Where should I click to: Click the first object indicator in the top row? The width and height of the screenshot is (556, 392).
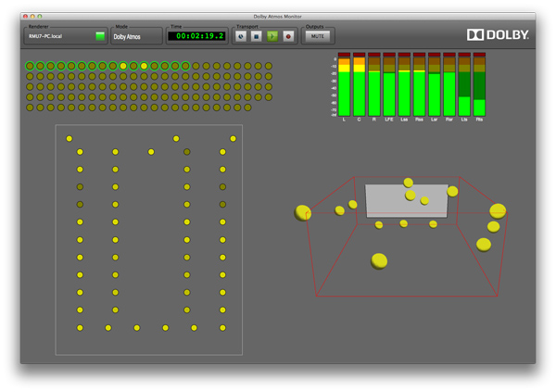(30, 66)
